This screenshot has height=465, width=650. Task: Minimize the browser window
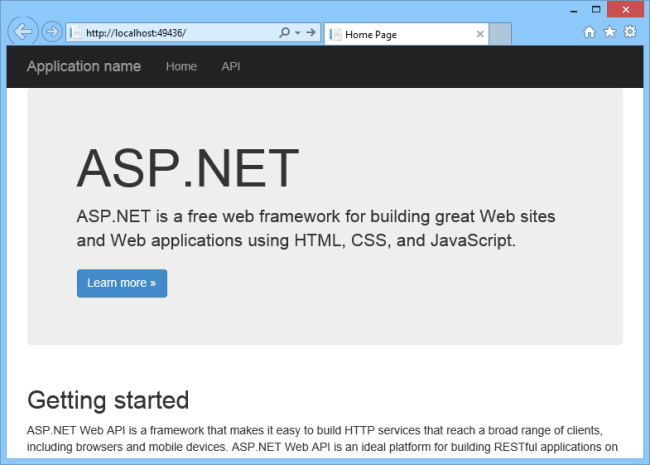(574, 10)
